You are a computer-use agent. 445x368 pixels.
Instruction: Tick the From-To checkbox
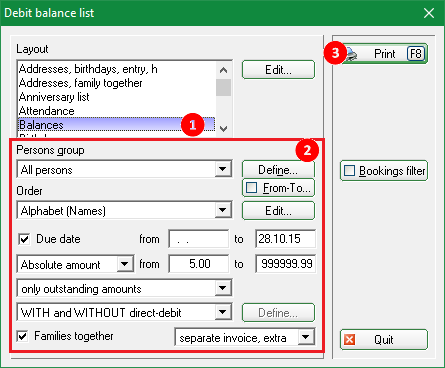pos(251,188)
